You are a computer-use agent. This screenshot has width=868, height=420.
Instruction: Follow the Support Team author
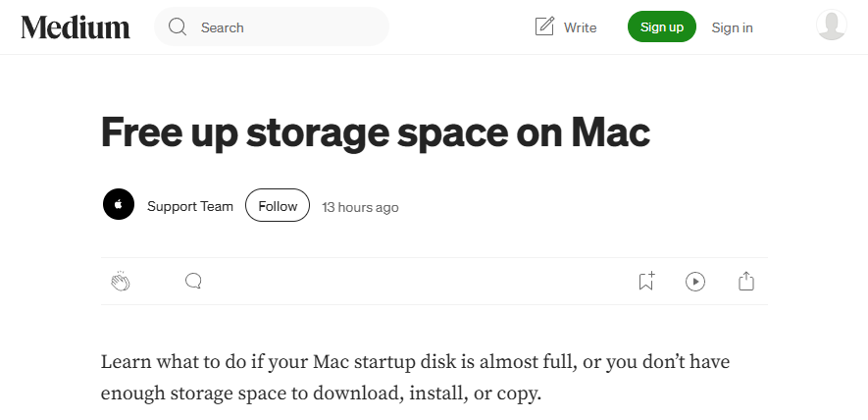coord(278,206)
